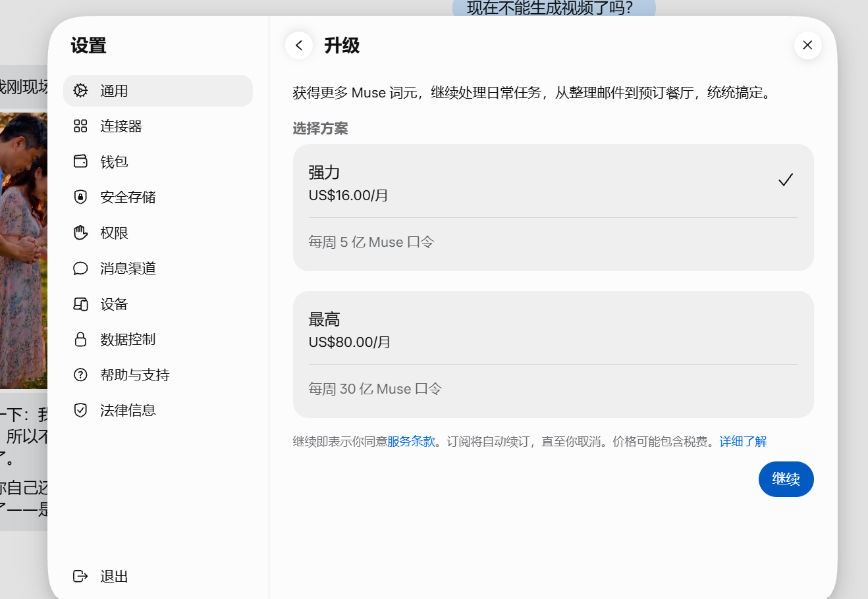Click the blue 继续 button

[x=786, y=479]
